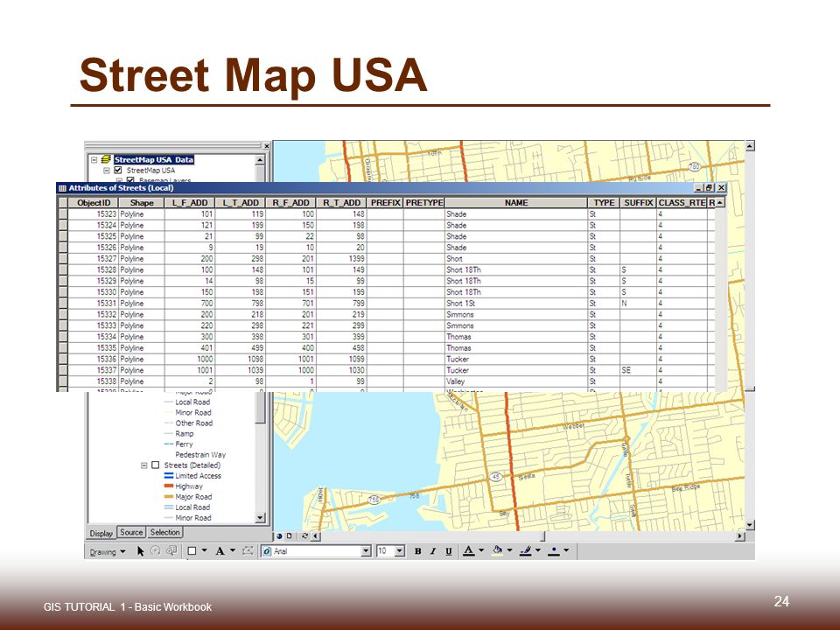Click the map horizontal scroll-right arrow
The width and height of the screenshot is (840, 630).
click(740, 535)
